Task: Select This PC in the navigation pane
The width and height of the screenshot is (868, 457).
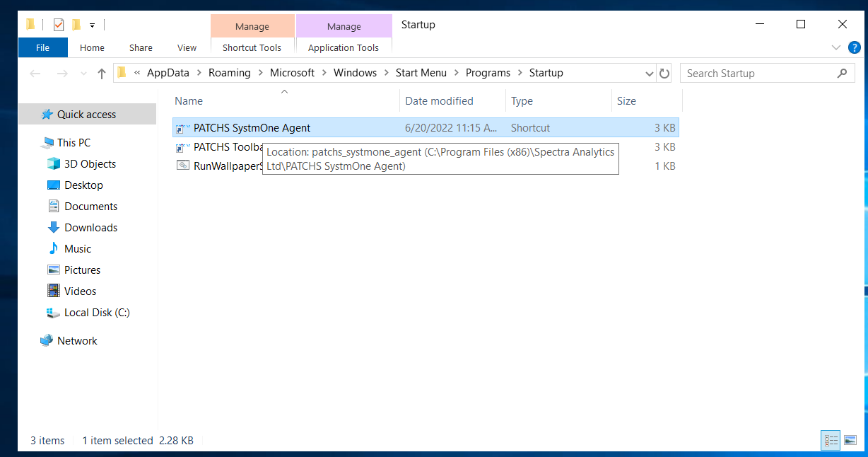Action: point(74,143)
